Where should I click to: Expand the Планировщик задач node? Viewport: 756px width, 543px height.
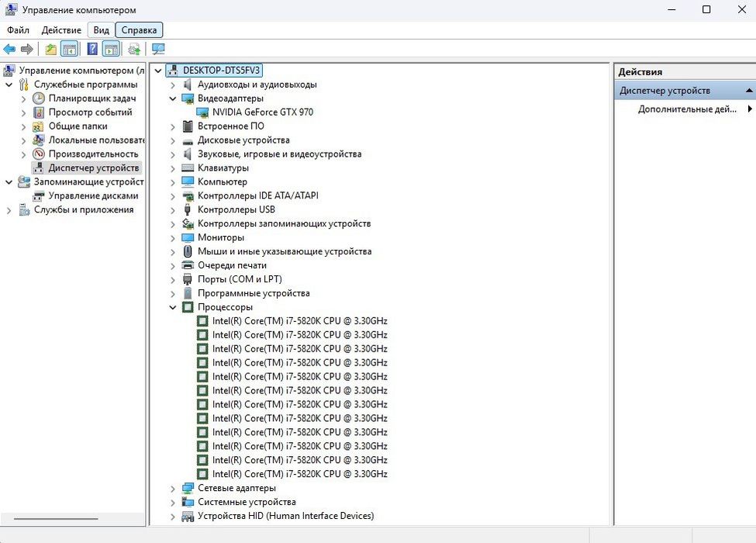[x=23, y=99]
